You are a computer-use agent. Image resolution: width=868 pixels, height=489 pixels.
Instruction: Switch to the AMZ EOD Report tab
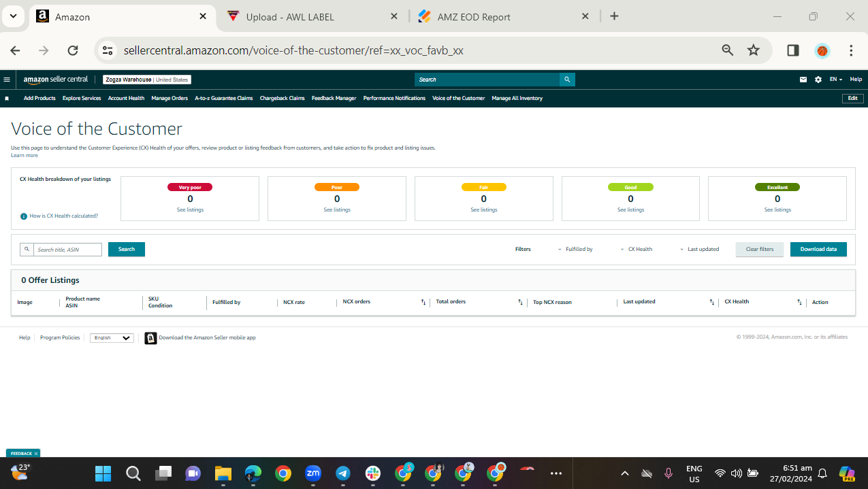(504, 16)
